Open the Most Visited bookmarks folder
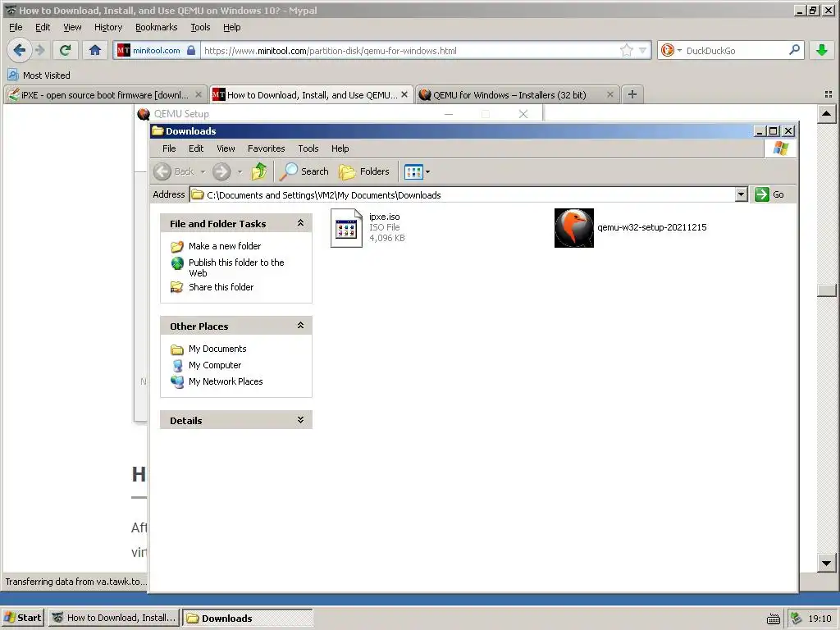 39,75
